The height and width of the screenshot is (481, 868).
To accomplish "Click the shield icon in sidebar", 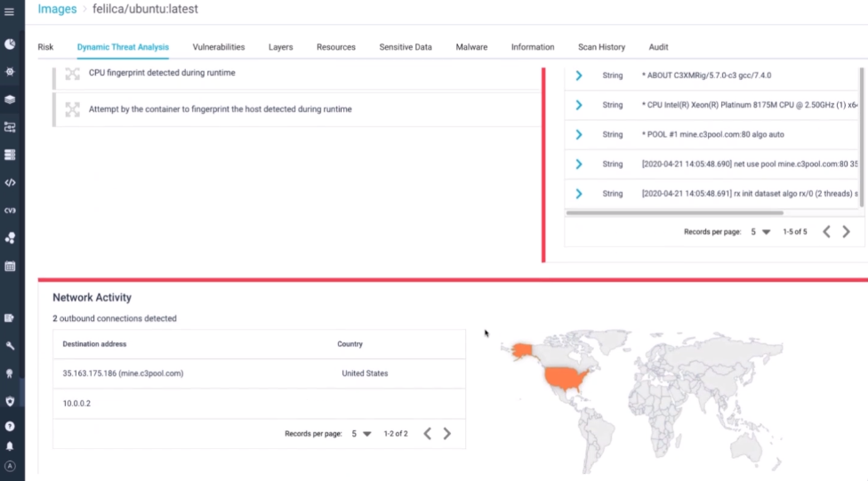I will point(10,401).
